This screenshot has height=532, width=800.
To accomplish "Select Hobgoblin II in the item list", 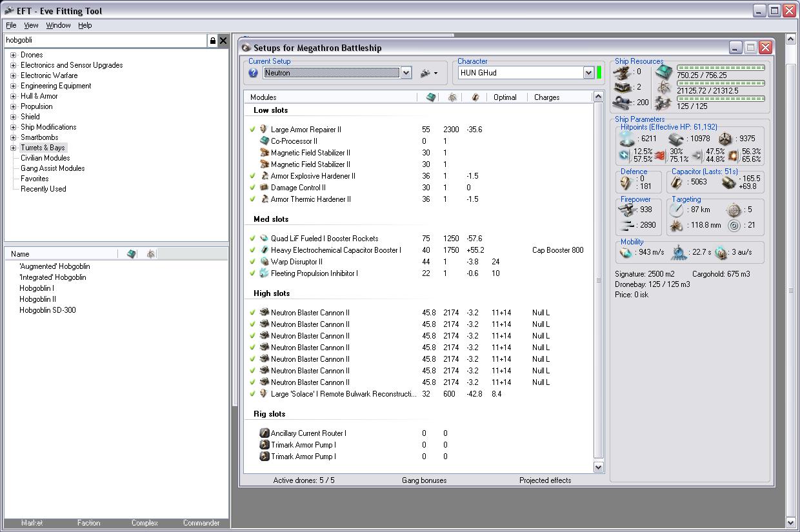I will pyautogui.click(x=37, y=299).
